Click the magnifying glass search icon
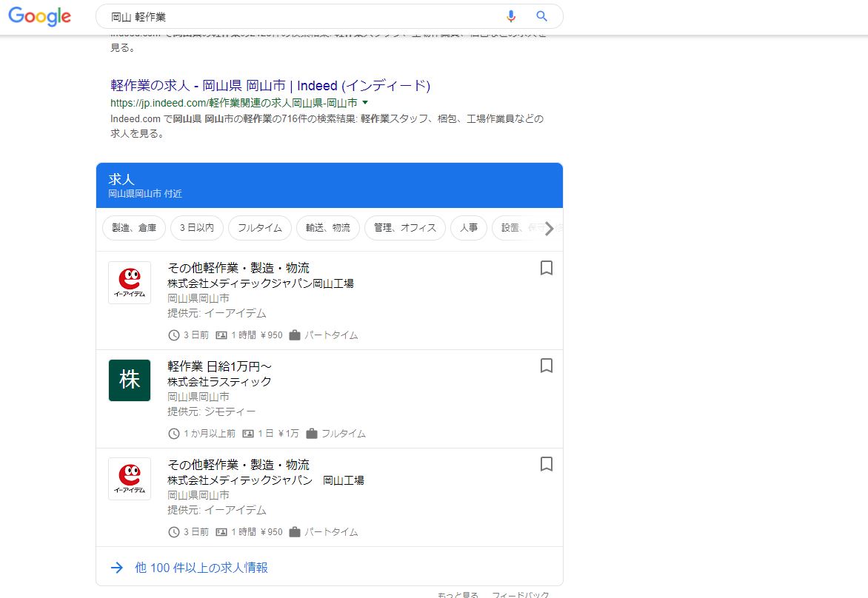The height and width of the screenshot is (598, 868). pos(541,16)
